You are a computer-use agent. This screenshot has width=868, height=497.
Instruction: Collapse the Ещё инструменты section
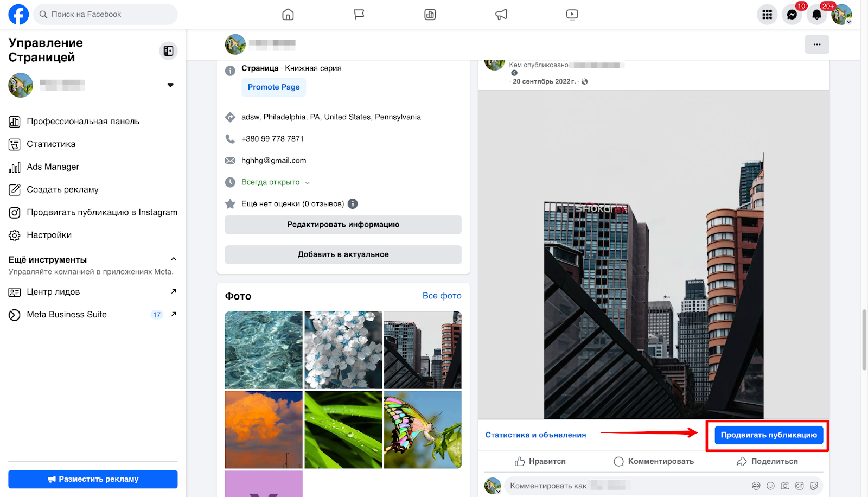(x=174, y=259)
